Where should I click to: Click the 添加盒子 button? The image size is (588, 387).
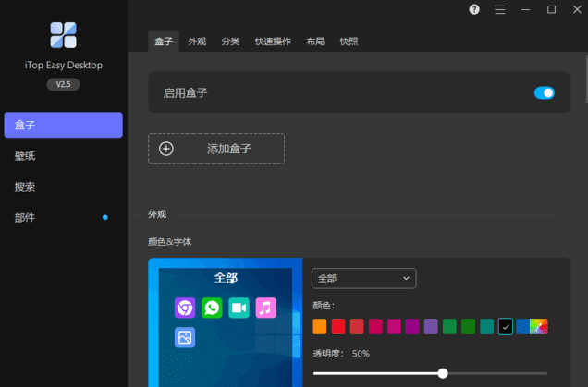click(216, 149)
